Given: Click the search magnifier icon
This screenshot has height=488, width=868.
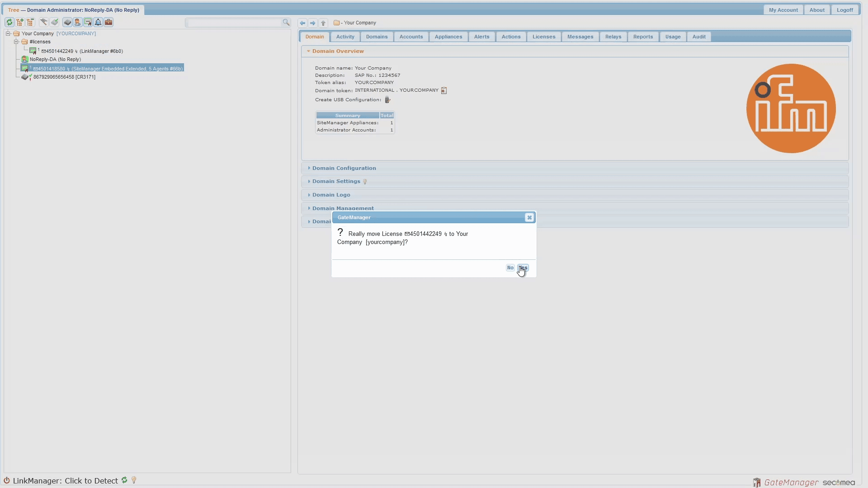Looking at the screenshot, I should (286, 22).
